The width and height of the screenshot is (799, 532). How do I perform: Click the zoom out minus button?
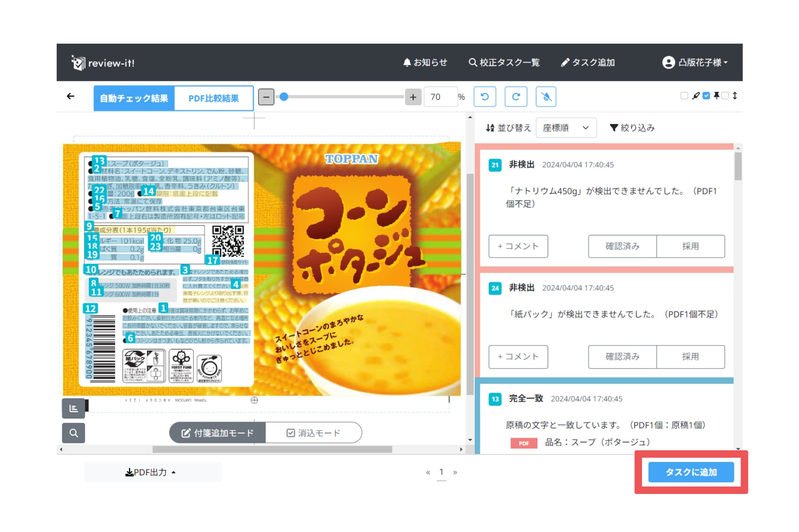pos(266,97)
